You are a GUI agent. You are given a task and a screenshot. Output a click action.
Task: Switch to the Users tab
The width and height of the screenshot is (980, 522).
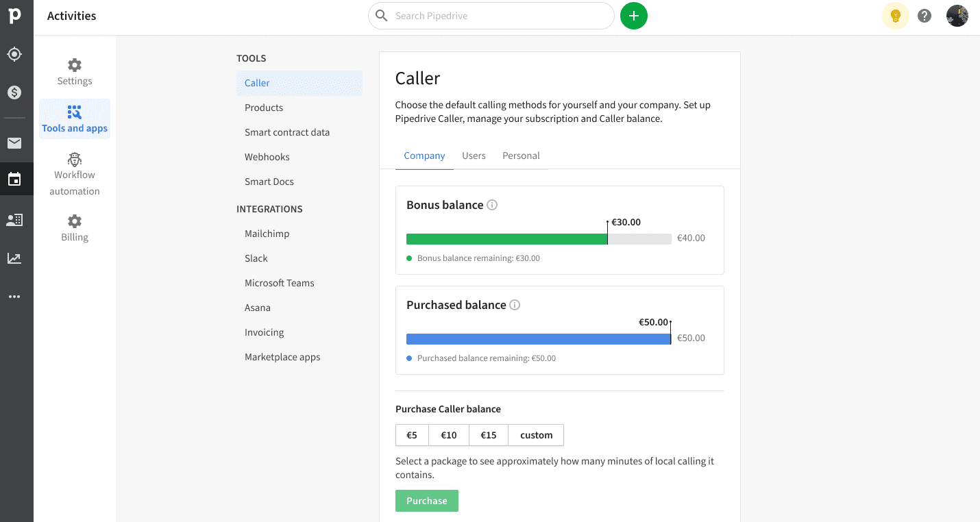point(474,156)
